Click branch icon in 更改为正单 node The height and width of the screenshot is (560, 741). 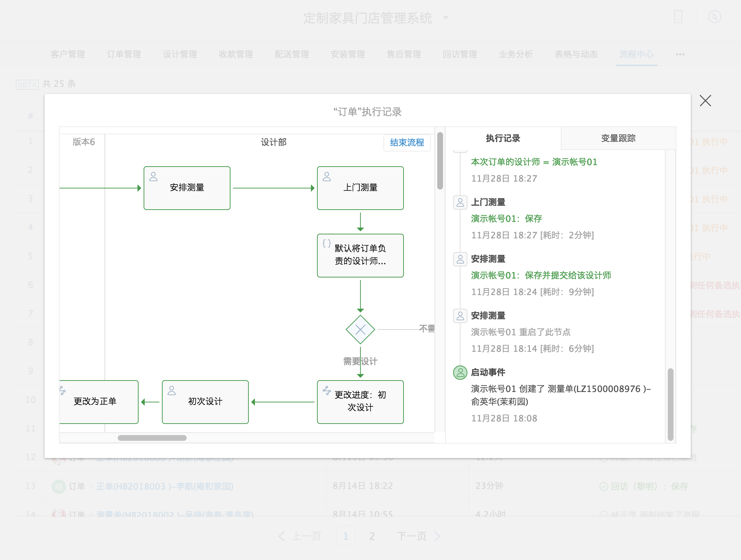click(x=62, y=390)
